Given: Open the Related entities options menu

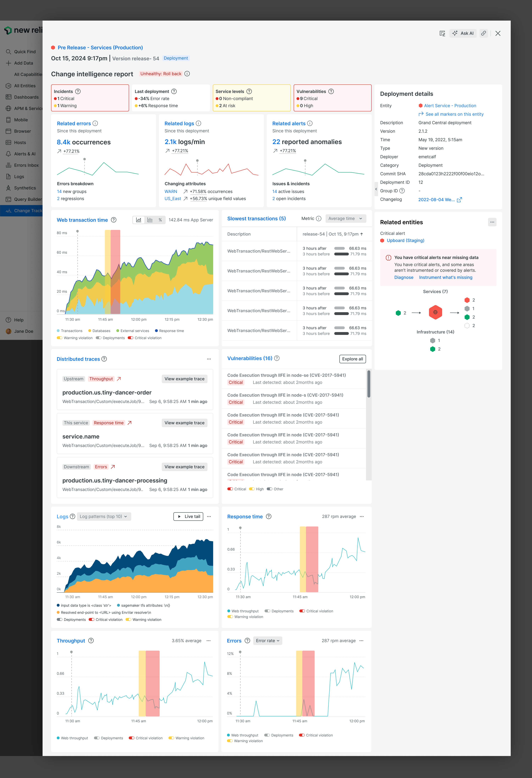Looking at the screenshot, I should point(492,222).
